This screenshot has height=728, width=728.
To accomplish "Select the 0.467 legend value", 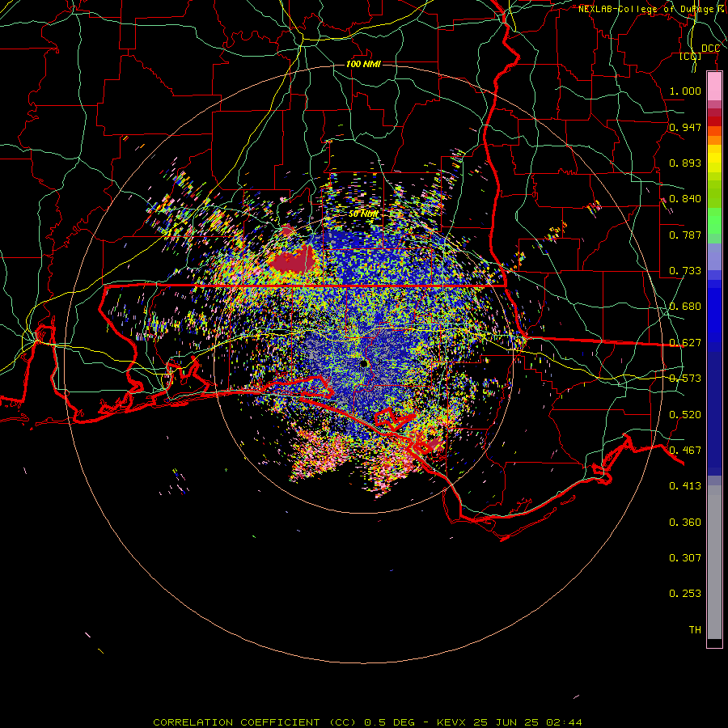I will pos(685,451).
